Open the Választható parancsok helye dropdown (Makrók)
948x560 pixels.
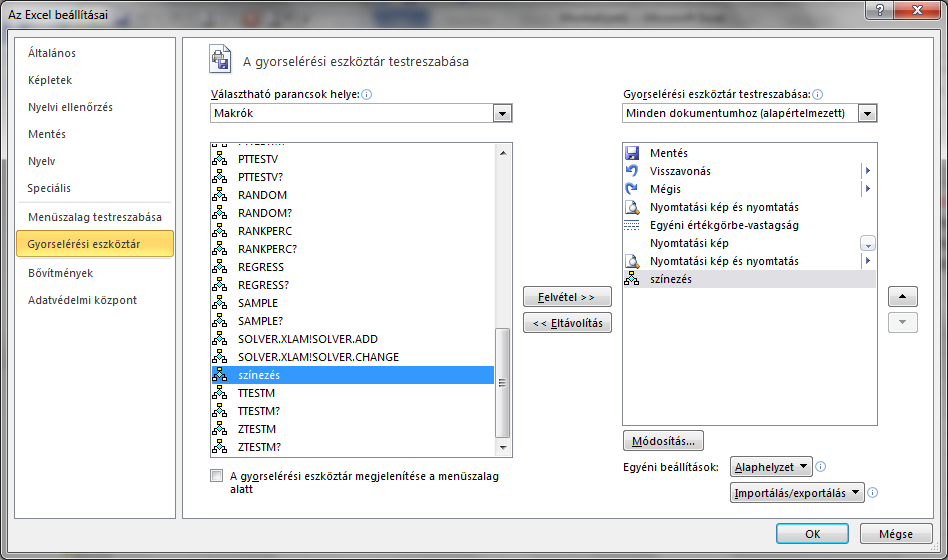(x=502, y=113)
